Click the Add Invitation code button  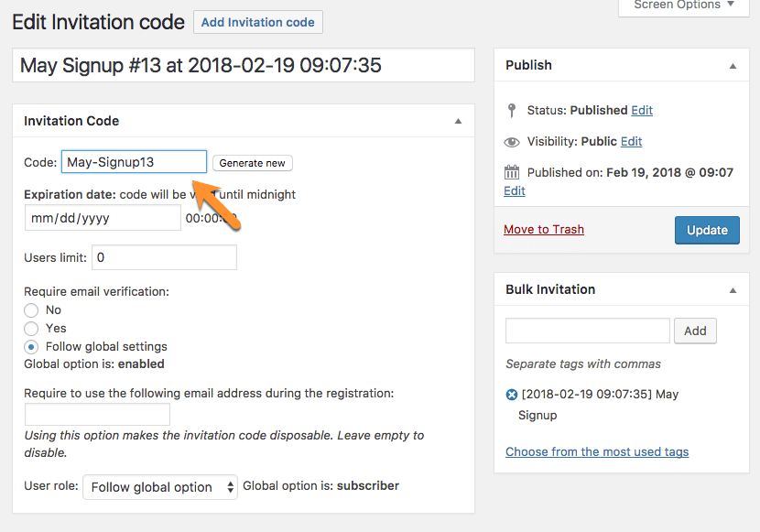[x=258, y=22]
